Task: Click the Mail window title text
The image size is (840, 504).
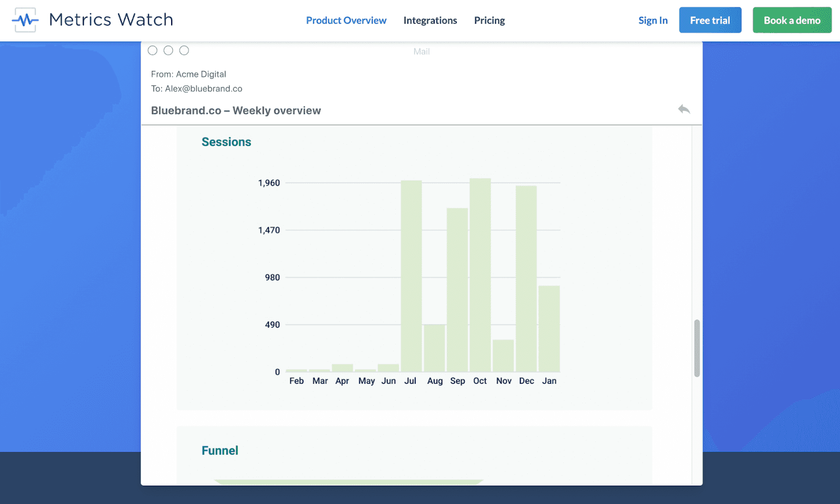Action: tap(422, 51)
